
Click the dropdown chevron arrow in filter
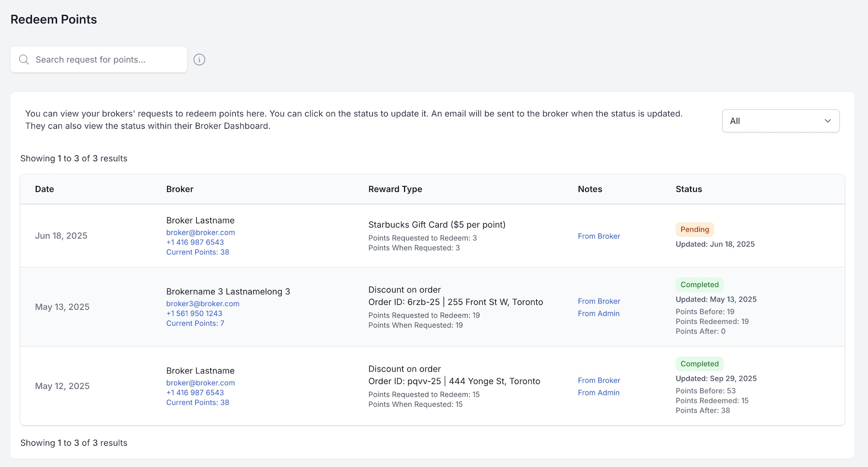(x=827, y=121)
